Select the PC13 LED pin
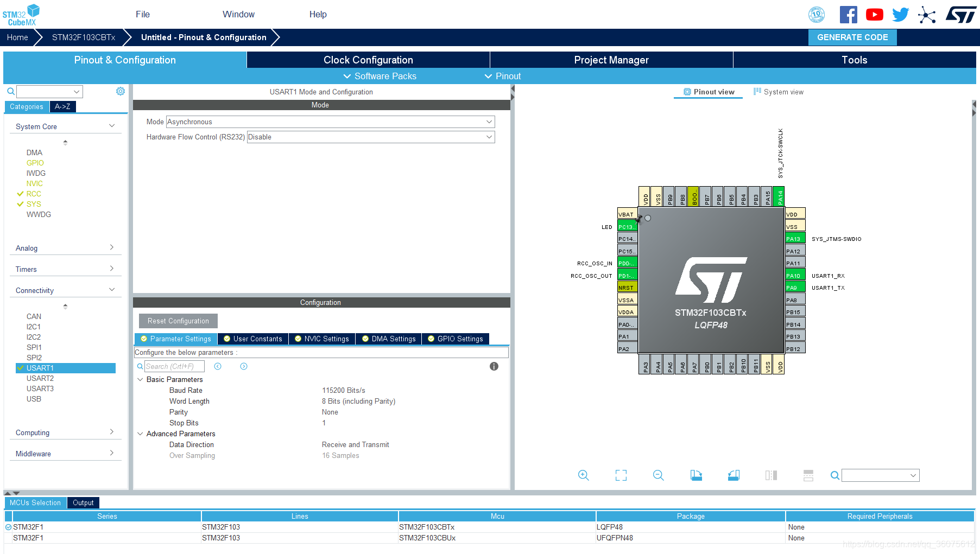Image resolution: width=980 pixels, height=554 pixels. click(627, 227)
